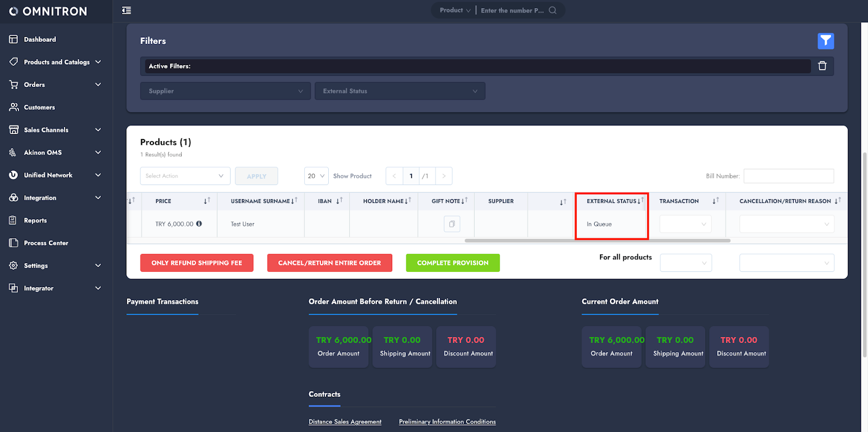Open the Select Action dropdown
This screenshot has width=868, height=432.
[185, 176]
